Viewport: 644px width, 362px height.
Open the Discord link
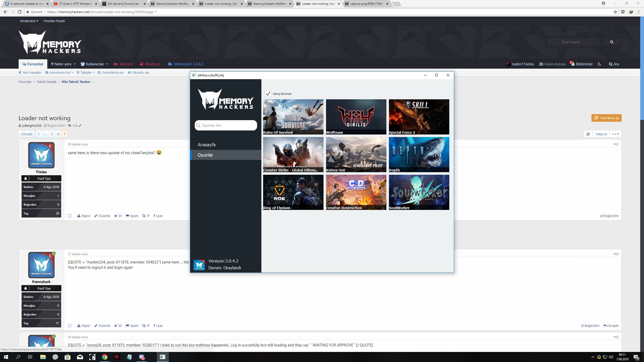[x=123, y=64]
